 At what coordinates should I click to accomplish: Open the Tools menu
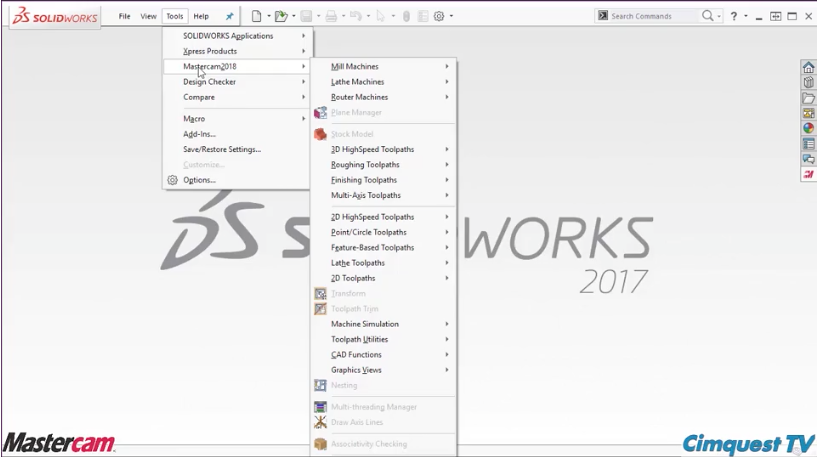(175, 16)
